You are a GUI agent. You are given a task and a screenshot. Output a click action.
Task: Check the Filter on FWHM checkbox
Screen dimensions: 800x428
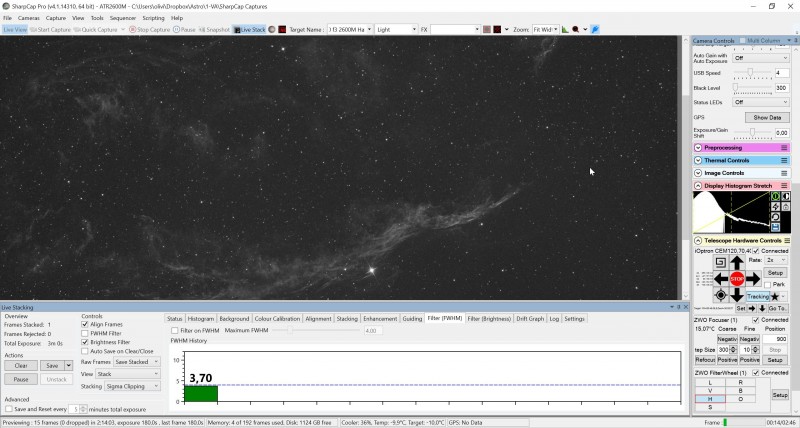click(174, 331)
